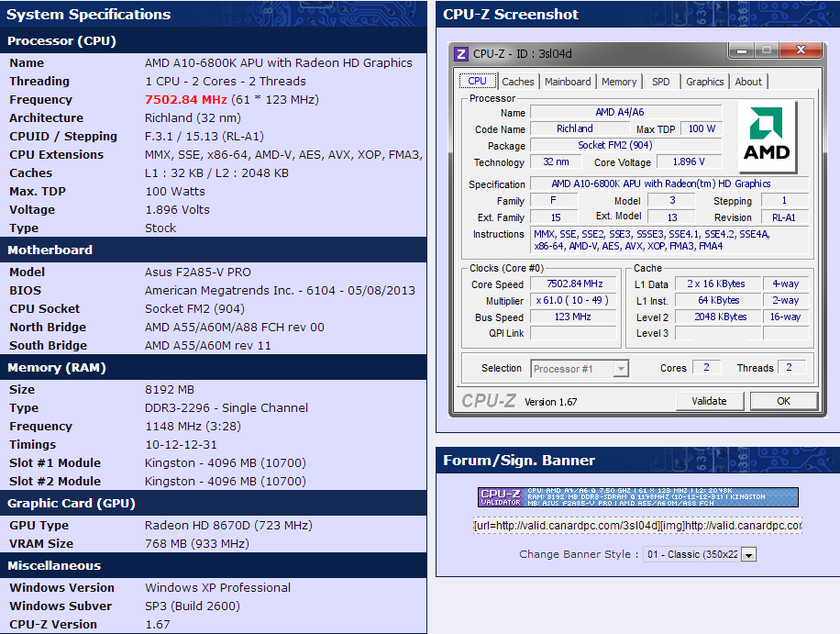This screenshot has height=634, width=840.
Task: Click the SP3 (Build 2600) text
Action: click(193, 606)
